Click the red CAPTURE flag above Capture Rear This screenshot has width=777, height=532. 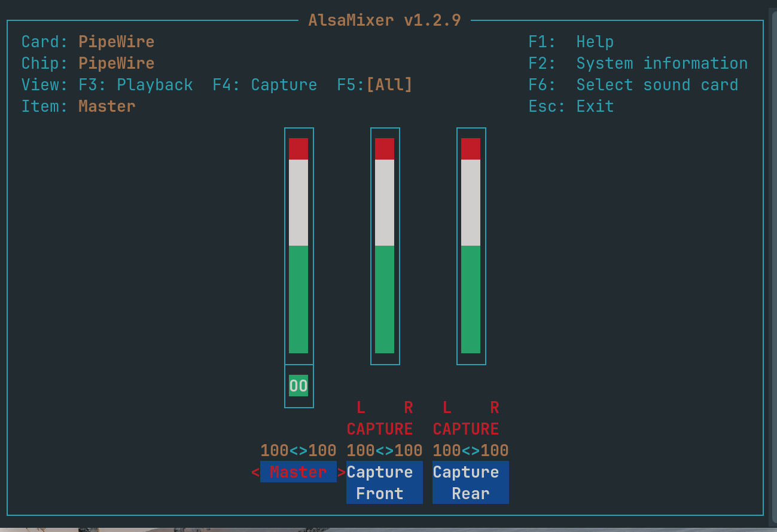(465, 428)
